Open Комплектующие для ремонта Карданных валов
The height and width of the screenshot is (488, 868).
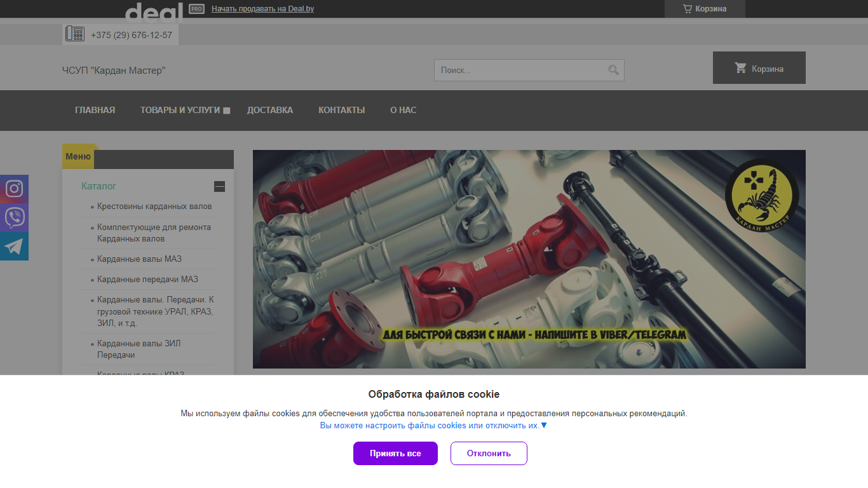click(154, 233)
